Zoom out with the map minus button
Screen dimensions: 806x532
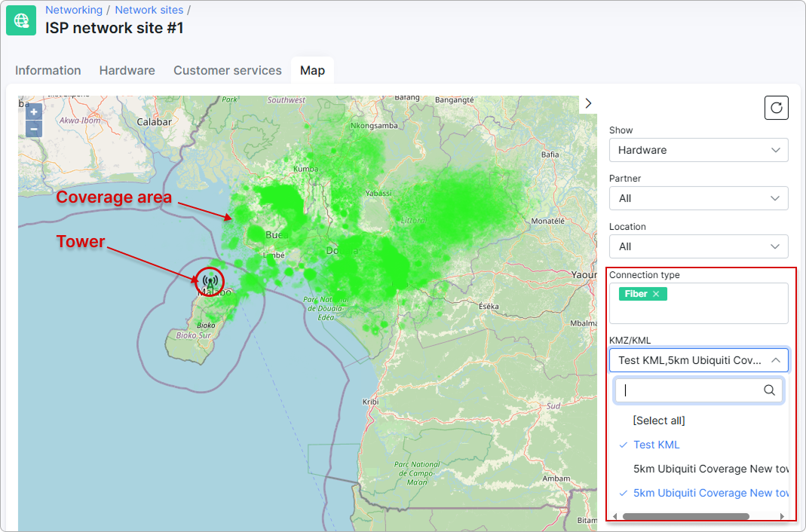[x=34, y=129]
